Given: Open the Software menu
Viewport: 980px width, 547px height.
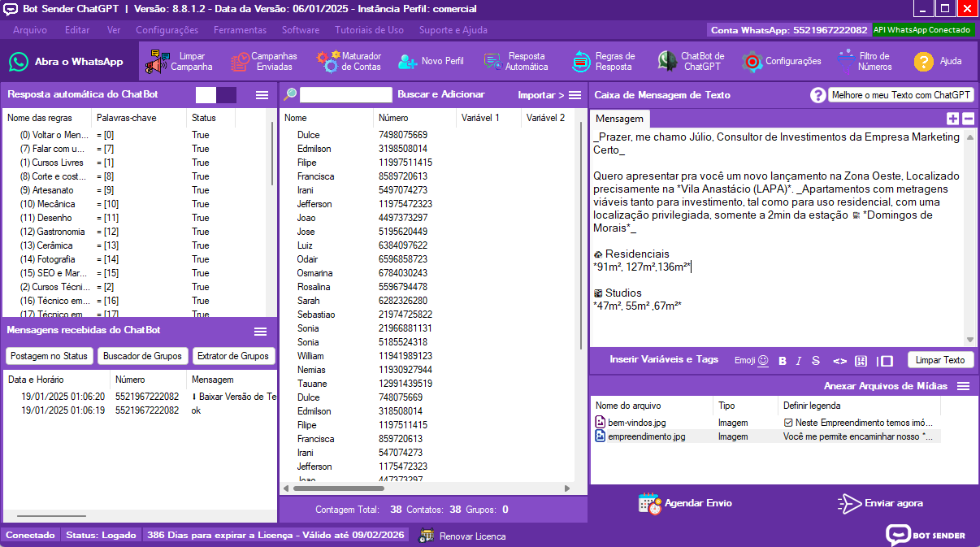Looking at the screenshot, I should click(x=301, y=30).
